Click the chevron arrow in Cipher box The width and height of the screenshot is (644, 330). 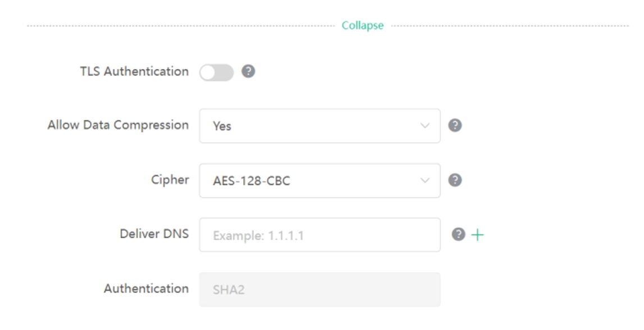tap(425, 180)
